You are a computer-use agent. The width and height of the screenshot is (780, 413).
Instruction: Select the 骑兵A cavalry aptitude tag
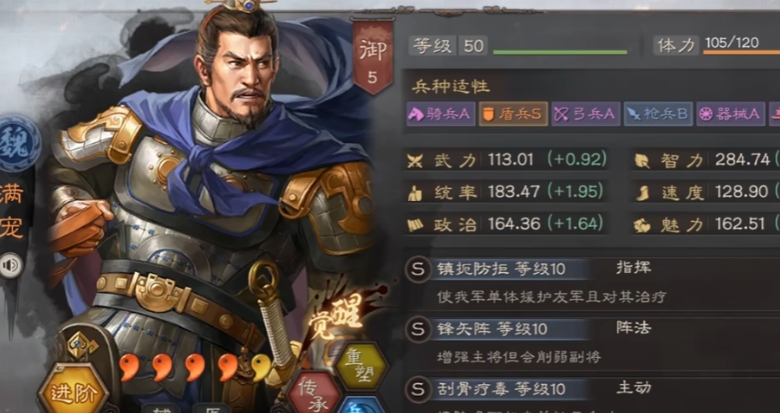tap(441, 114)
